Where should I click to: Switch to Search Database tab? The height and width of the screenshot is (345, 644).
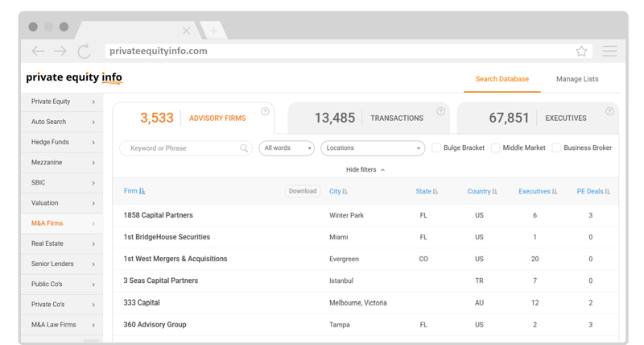pos(502,79)
